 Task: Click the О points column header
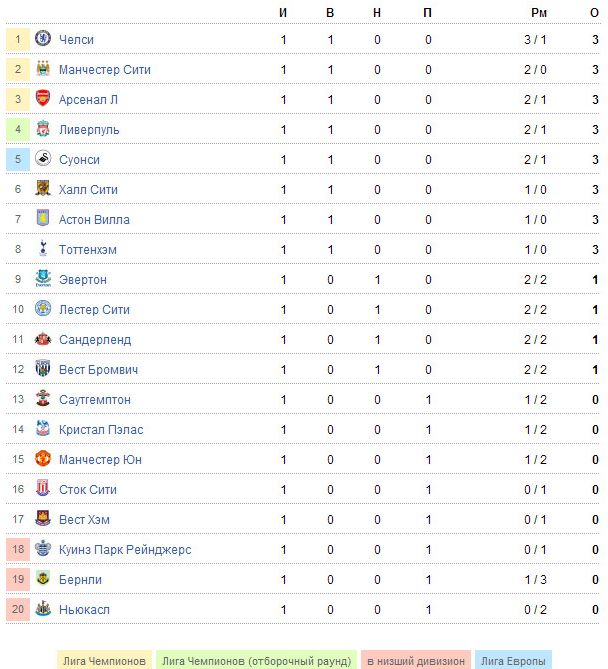[x=594, y=13]
